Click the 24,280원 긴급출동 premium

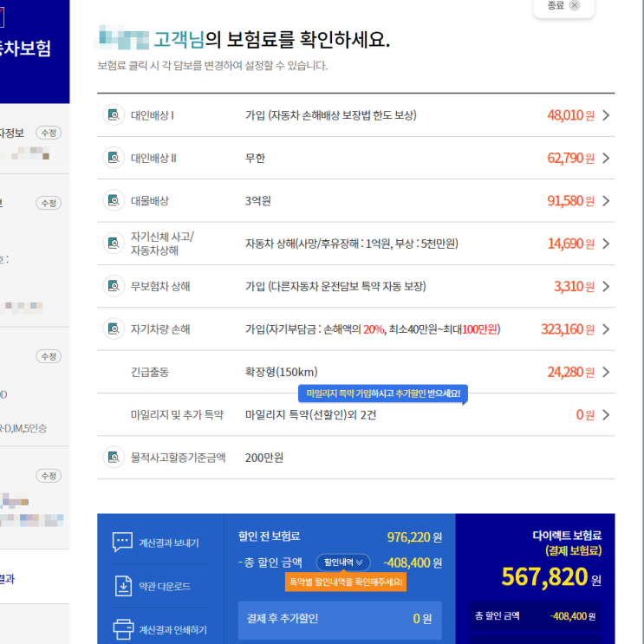570,372
